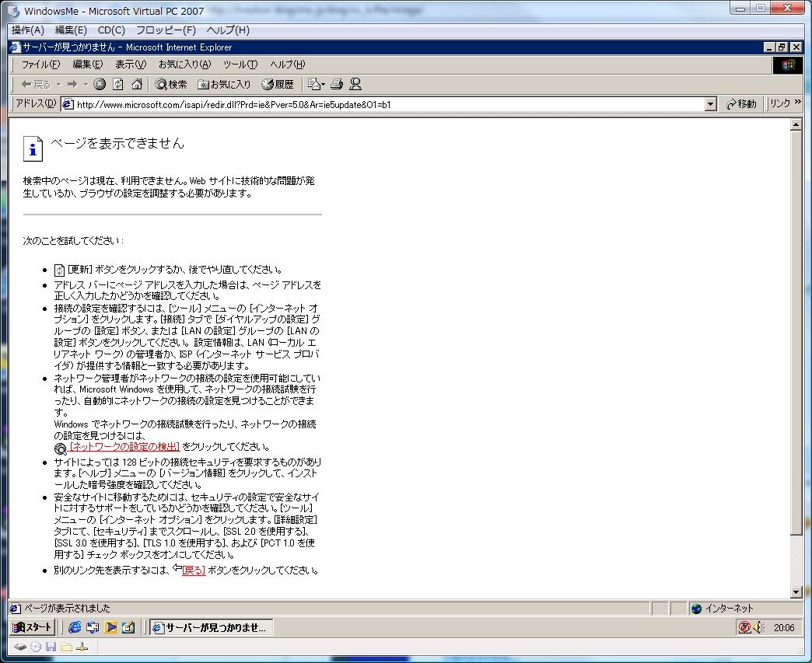Open Virtual PC 編集(E) menu

click(71, 30)
